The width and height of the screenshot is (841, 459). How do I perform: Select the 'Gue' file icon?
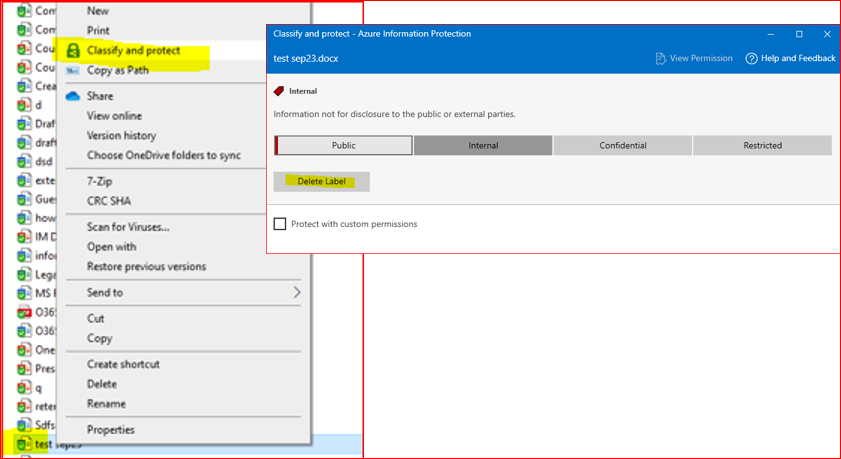(x=24, y=199)
